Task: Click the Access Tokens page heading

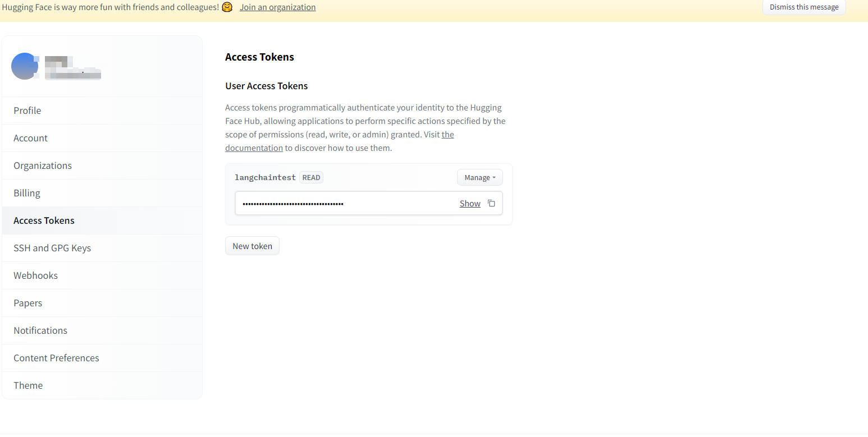Action: 259,57
